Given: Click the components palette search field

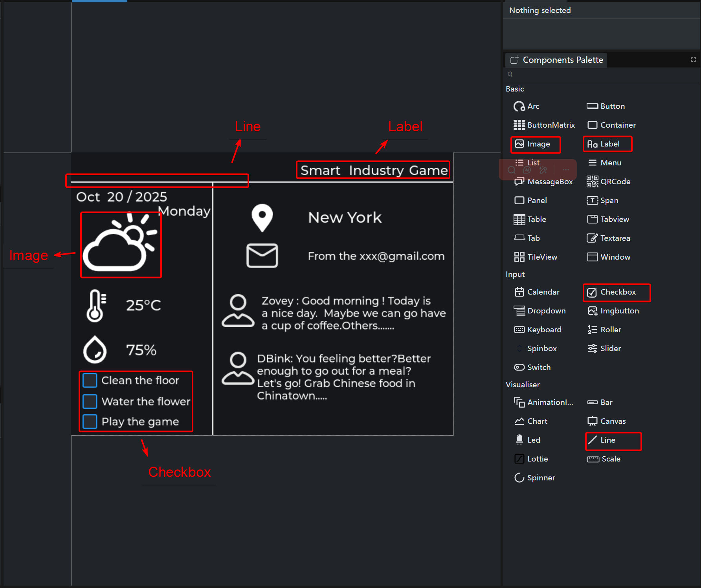Looking at the screenshot, I should tap(601, 74).
